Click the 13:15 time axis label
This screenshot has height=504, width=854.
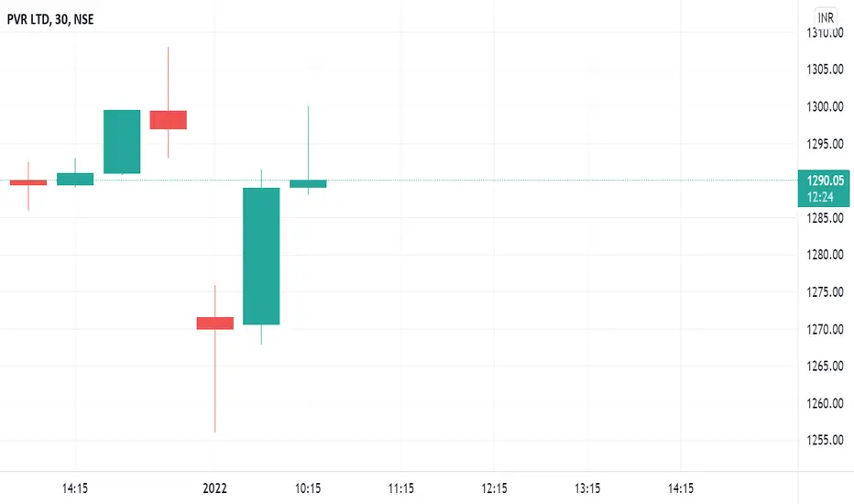click(x=587, y=488)
